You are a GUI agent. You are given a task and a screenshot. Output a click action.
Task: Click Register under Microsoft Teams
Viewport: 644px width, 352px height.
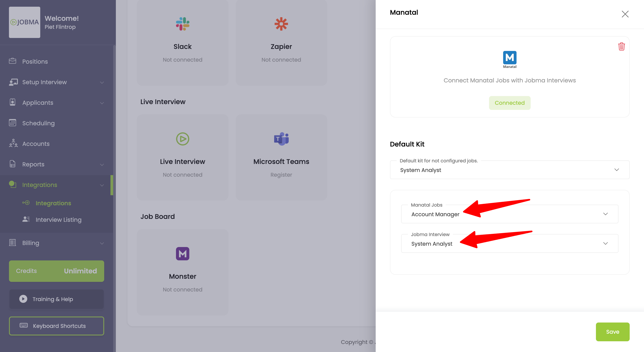[x=281, y=175]
